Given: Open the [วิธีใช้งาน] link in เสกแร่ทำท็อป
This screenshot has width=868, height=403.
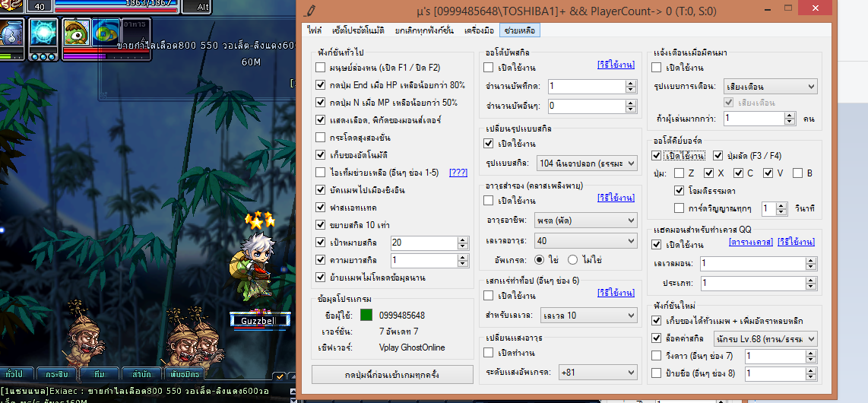Looking at the screenshot, I should pos(616,294).
